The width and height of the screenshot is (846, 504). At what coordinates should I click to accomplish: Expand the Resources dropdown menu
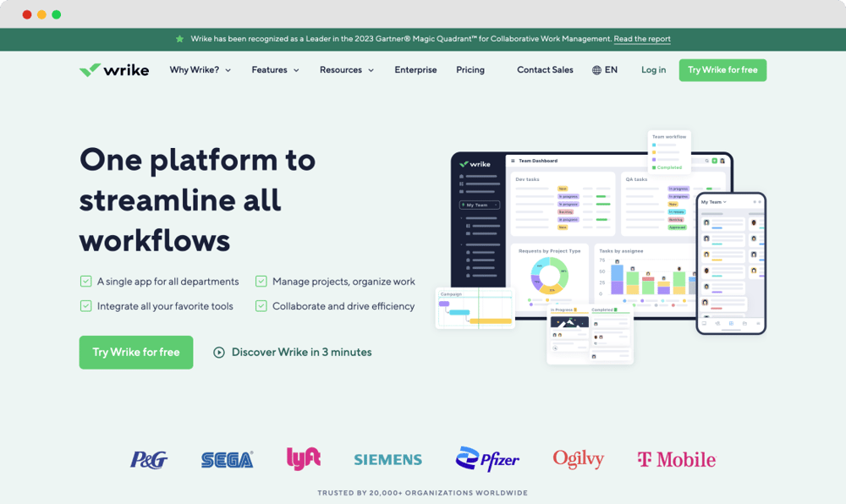click(x=346, y=70)
